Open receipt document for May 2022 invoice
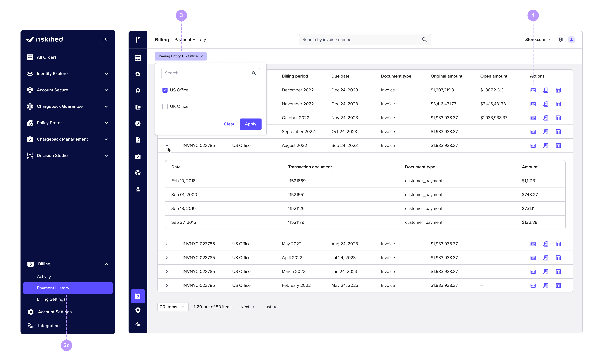This screenshot has width=601, height=364. (x=546, y=244)
